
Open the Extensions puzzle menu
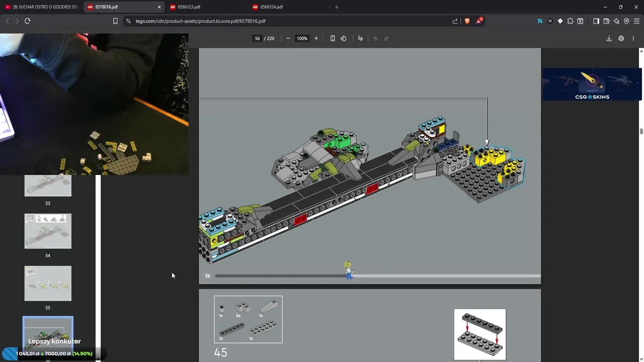[x=570, y=21]
